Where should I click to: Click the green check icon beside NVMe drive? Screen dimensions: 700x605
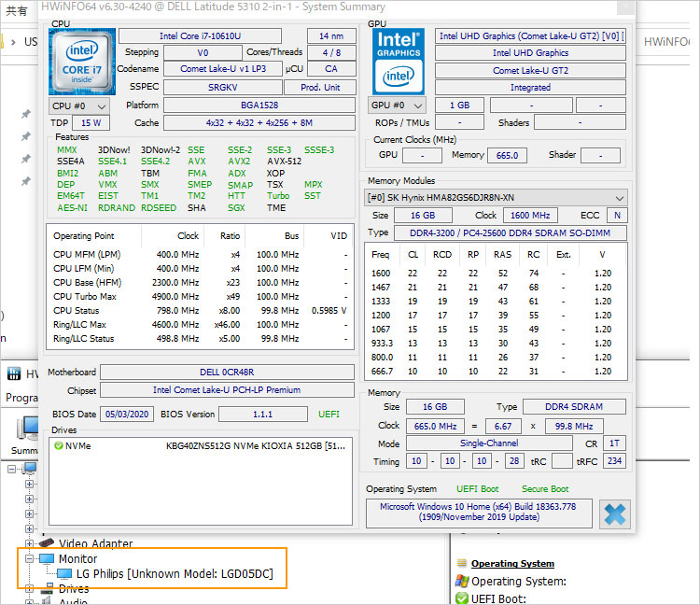(58, 445)
